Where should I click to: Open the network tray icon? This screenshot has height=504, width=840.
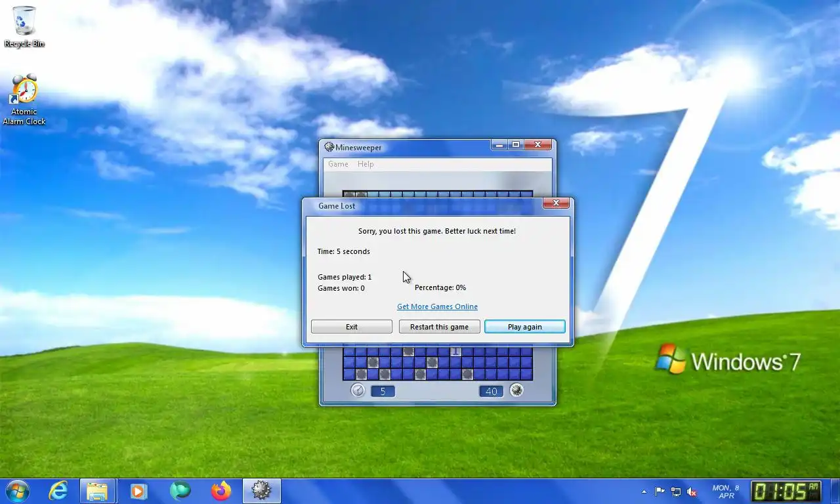676,491
